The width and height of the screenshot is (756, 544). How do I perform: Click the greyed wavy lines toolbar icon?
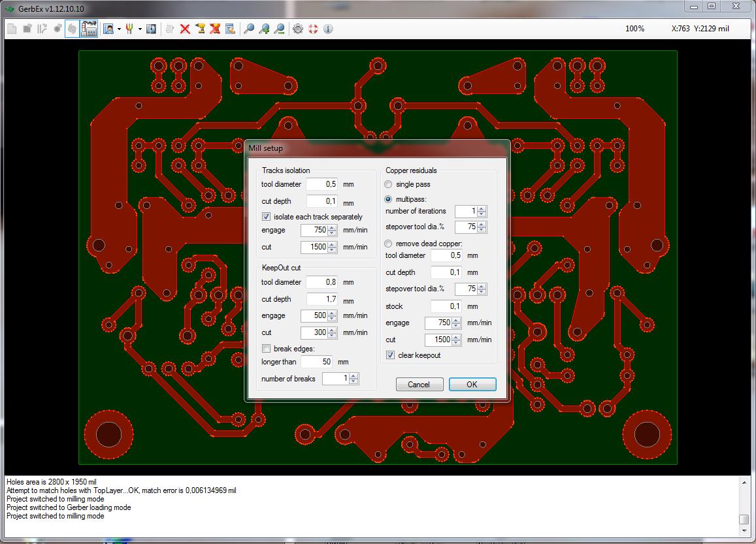point(170,29)
